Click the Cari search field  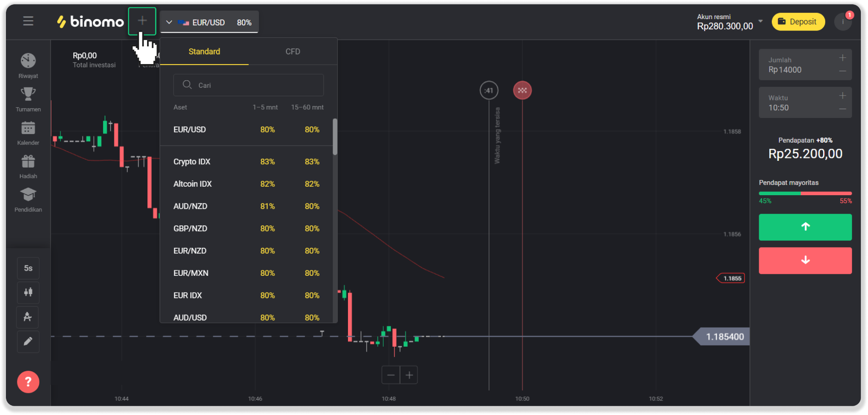click(248, 85)
